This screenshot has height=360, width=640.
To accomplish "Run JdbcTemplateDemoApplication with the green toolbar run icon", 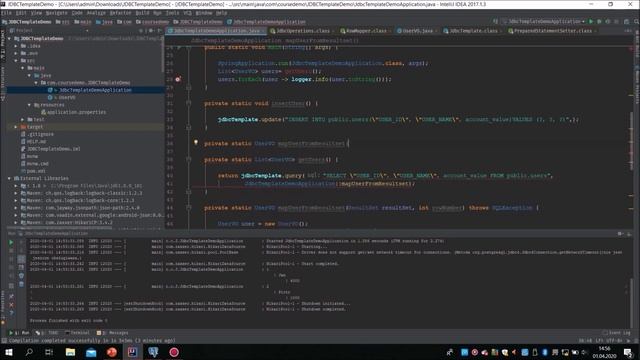I will [591, 21].
